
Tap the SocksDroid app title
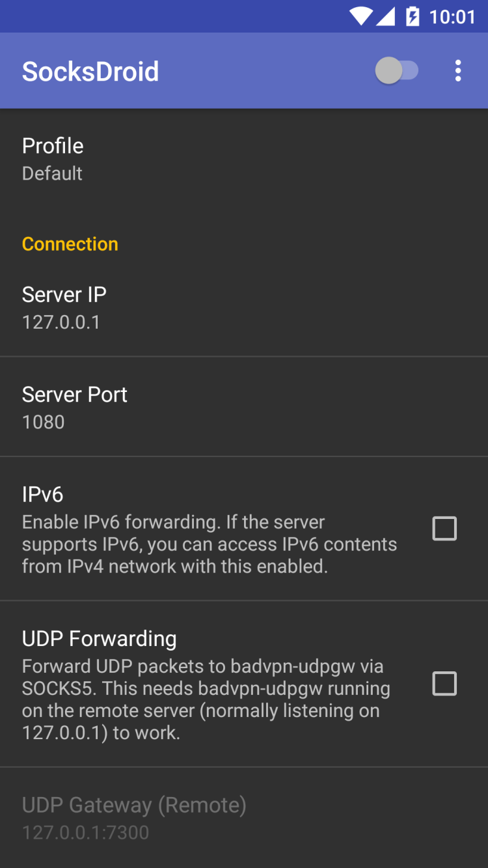click(90, 71)
